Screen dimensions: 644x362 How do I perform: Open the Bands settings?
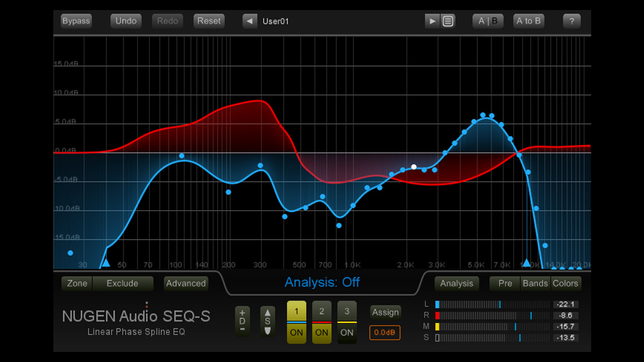(535, 284)
